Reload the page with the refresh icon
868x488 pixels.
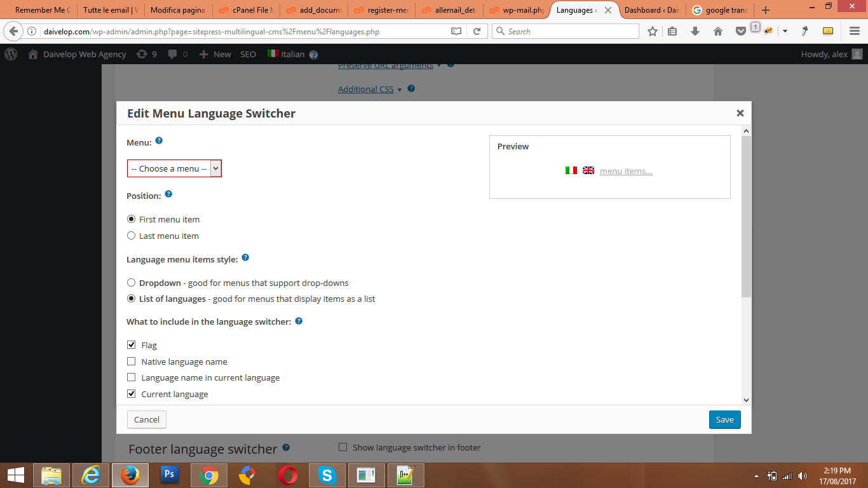pyautogui.click(x=477, y=31)
